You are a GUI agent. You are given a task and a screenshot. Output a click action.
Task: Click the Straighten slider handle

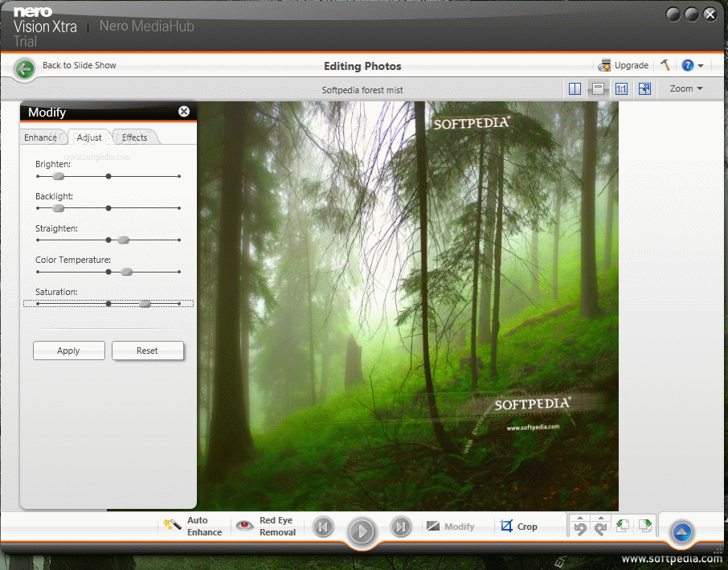(123, 240)
